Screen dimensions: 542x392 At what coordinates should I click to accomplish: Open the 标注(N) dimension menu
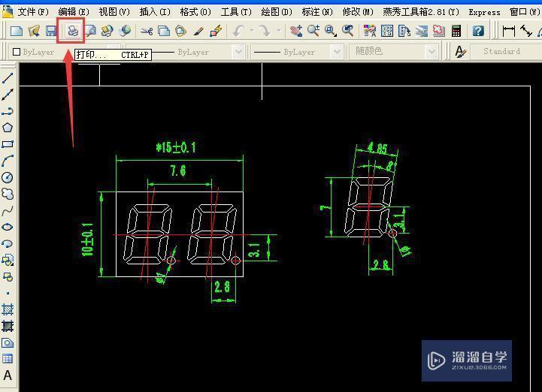click(x=317, y=12)
